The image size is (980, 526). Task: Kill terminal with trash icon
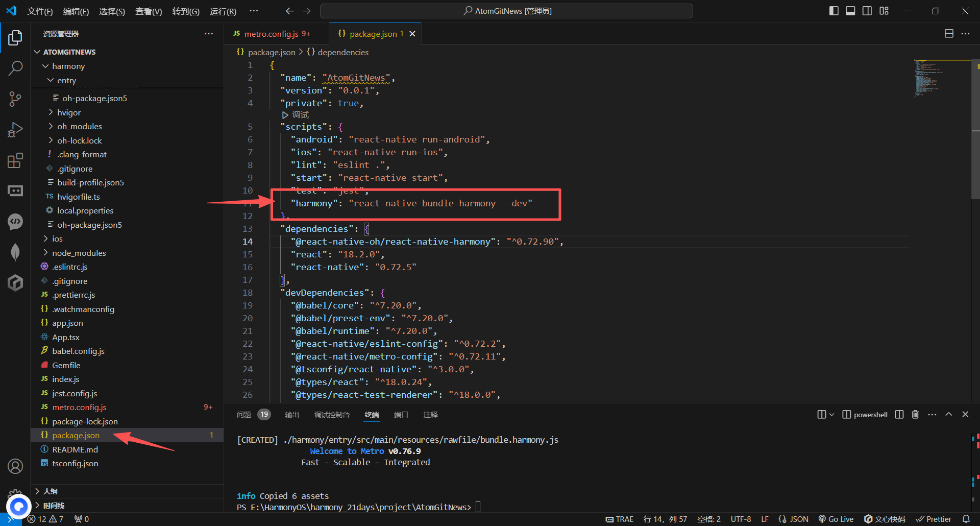(x=915, y=415)
